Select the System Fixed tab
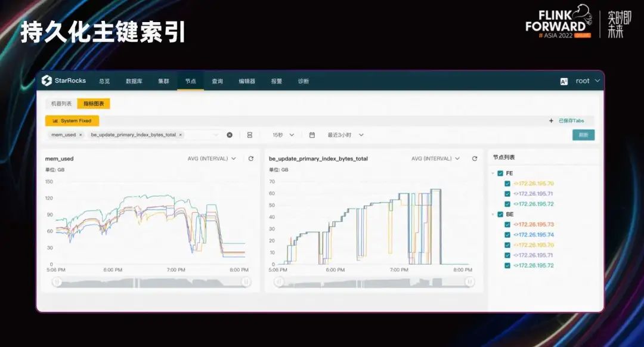 72,120
